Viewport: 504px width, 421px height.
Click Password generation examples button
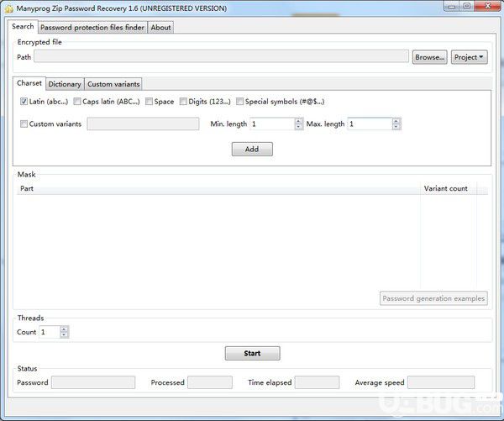[433, 298]
